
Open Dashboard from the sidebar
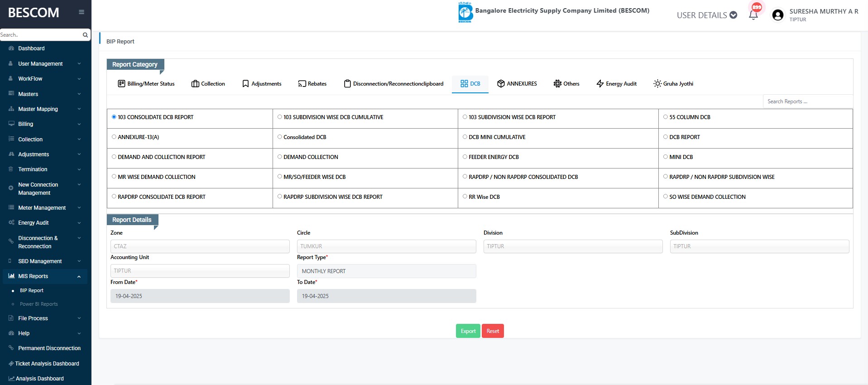coord(31,48)
